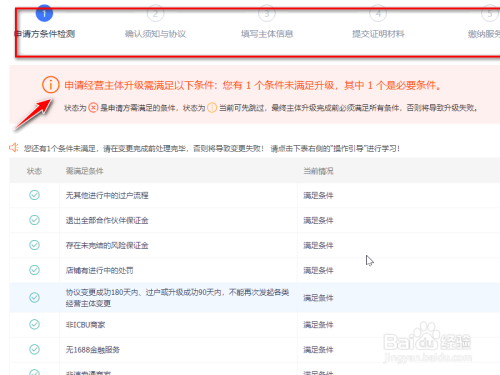The image size is (500, 375).
Task: Select condition text 店铺有进行中的处罚
Action: (x=99, y=270)
